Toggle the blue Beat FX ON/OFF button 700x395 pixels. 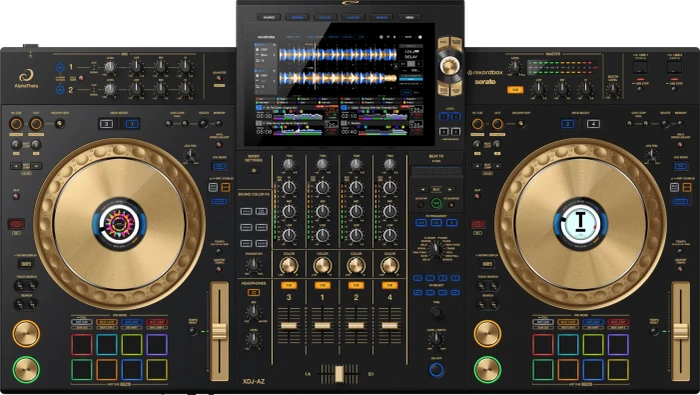[436, 370]
